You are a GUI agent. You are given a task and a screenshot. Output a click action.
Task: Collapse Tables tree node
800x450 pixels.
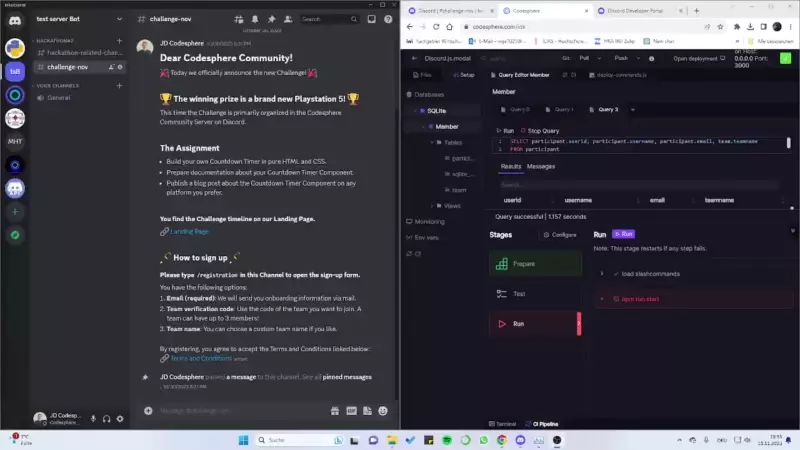[x=432, y=142]
